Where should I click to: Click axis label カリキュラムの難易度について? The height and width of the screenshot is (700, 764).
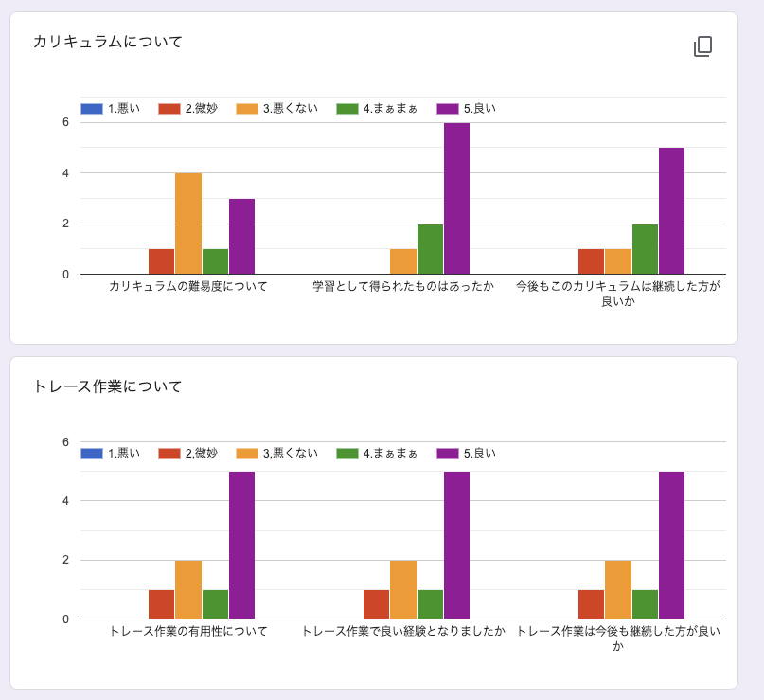coord(188,286)
